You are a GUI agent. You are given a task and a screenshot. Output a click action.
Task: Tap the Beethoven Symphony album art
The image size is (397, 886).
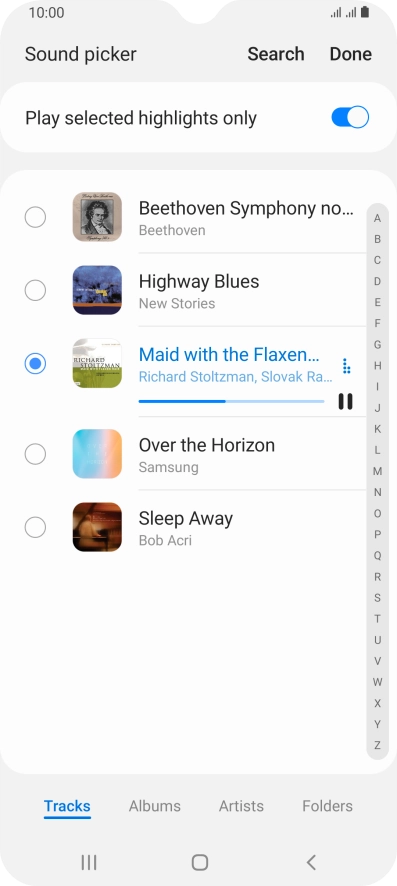pyautogui.click(x=97, y=217)
